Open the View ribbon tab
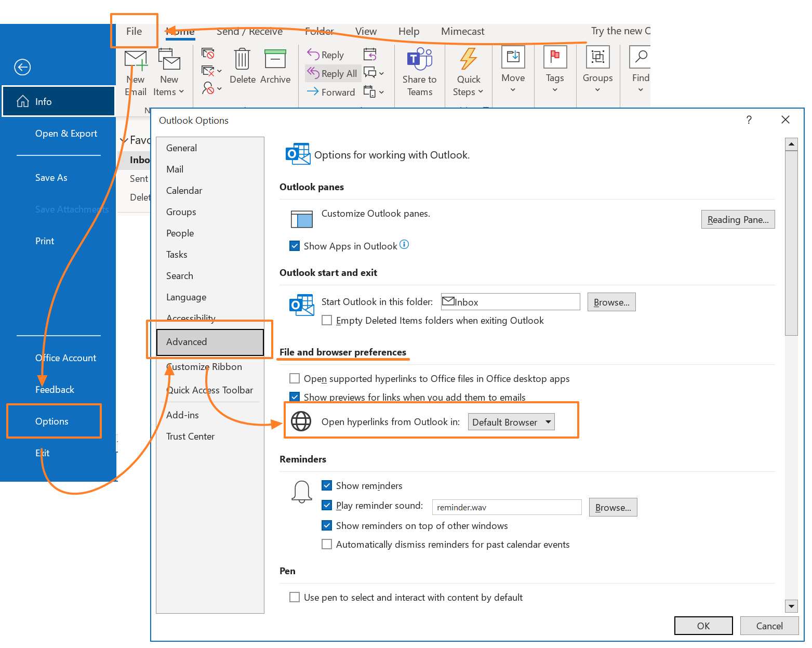 pos(366,31)
